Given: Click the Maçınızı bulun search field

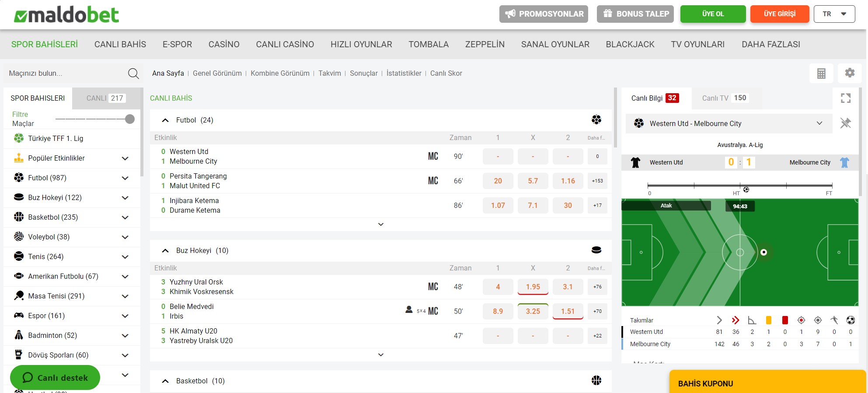Looking at the screenshot, I should [x=66, y=74].
